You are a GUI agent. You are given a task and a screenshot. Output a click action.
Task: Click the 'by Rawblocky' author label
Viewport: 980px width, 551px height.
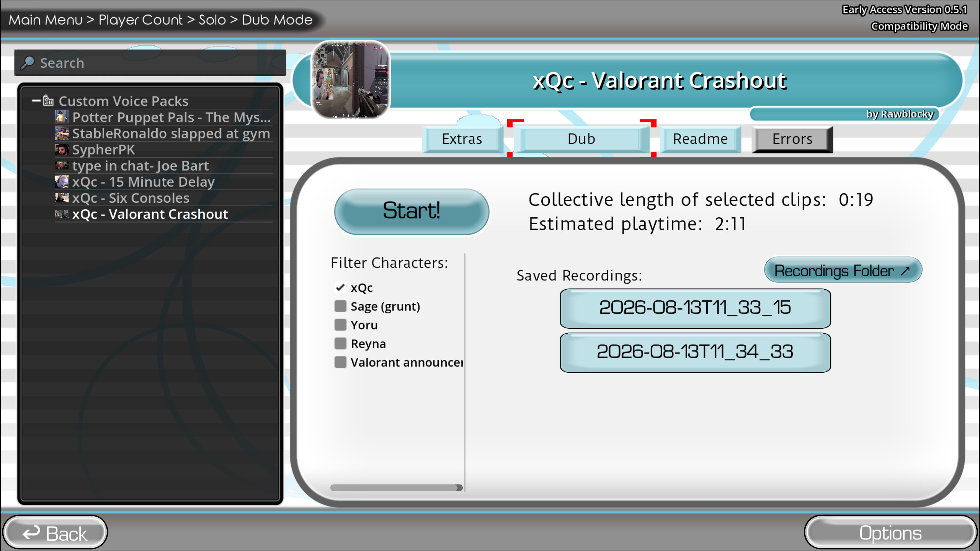[900, 114]
